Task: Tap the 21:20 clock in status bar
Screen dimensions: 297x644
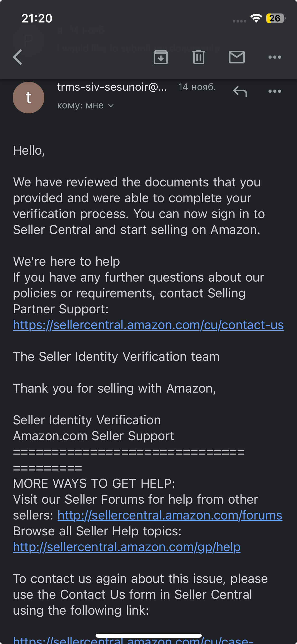Action: [x=37, y=18]
